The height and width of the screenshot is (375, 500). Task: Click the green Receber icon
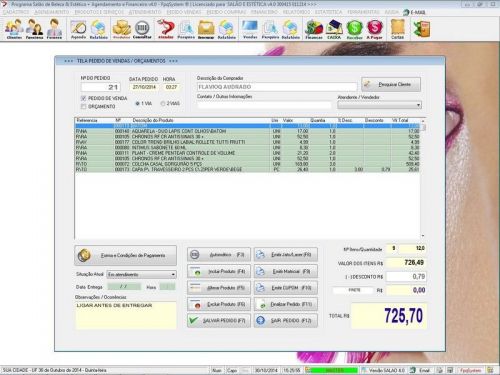tap(354, 29)
